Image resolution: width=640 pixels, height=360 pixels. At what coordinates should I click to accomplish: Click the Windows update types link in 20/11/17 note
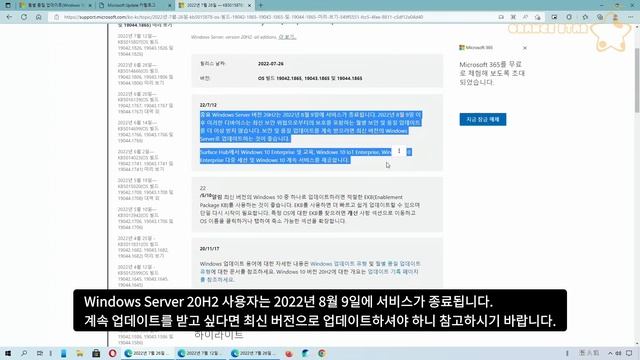point(338,264)
